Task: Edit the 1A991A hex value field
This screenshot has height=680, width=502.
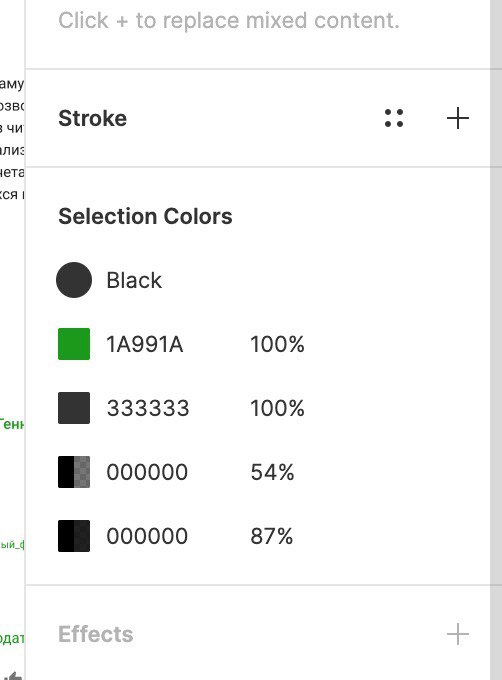Action: (x=145, y=344)
